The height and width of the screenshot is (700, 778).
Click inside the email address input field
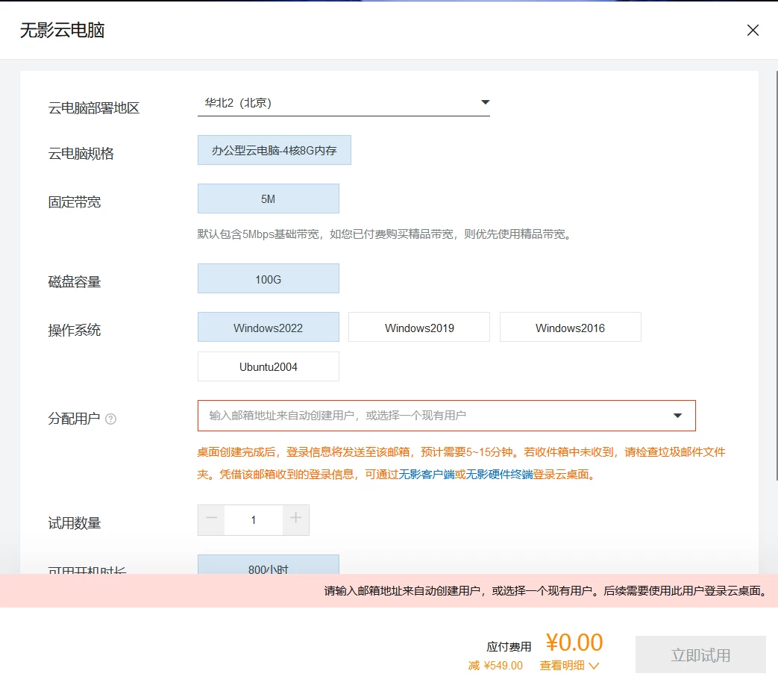coord(373,416)
